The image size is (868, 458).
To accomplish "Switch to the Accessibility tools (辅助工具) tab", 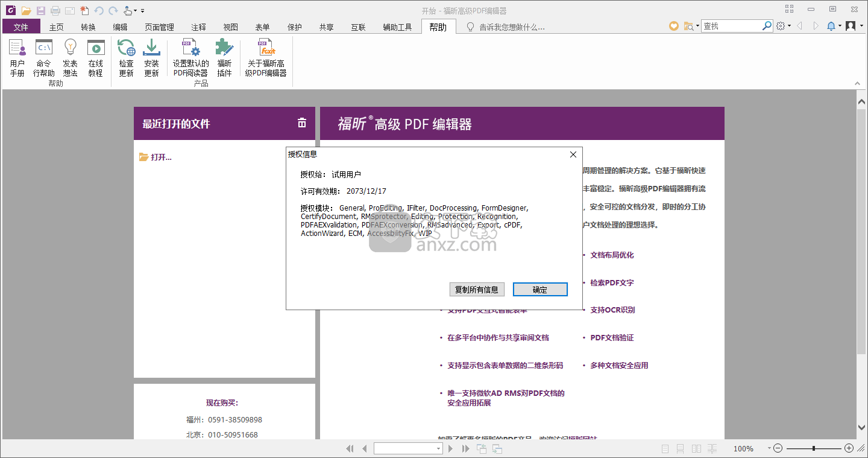I will 397,27.
